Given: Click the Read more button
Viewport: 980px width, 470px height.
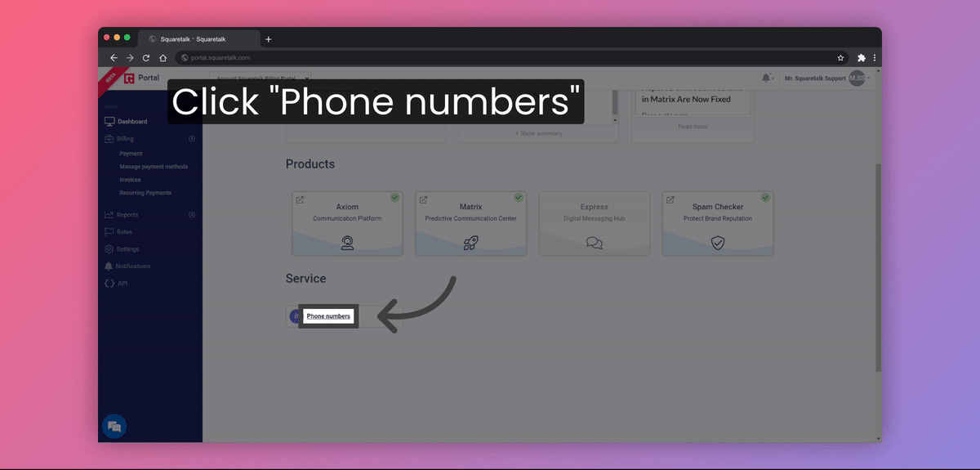Looking at the screenshot, I should (693, 127).
